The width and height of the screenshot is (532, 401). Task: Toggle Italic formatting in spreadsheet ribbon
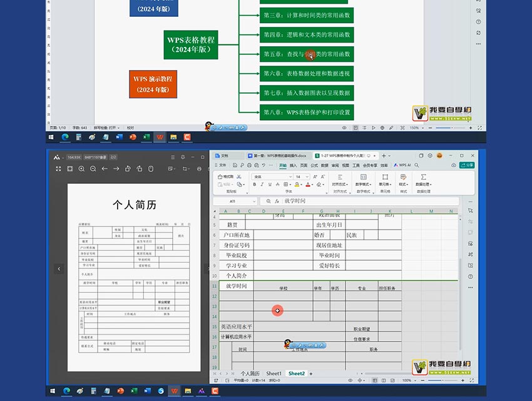click(x=262, y=184)
